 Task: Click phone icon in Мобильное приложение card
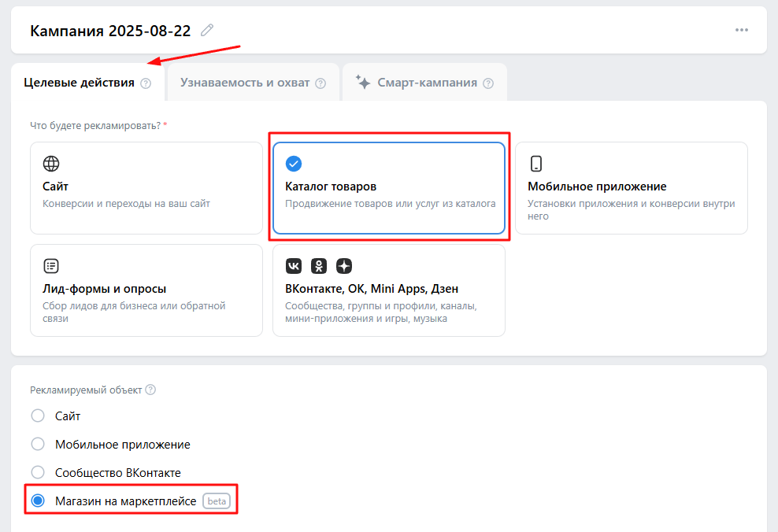coord(536,164)
